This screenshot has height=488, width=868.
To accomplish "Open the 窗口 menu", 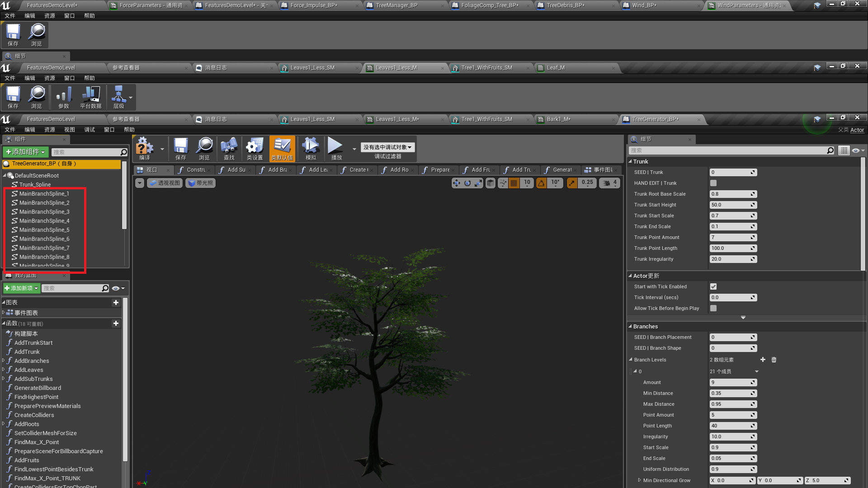I will [109, 130].
